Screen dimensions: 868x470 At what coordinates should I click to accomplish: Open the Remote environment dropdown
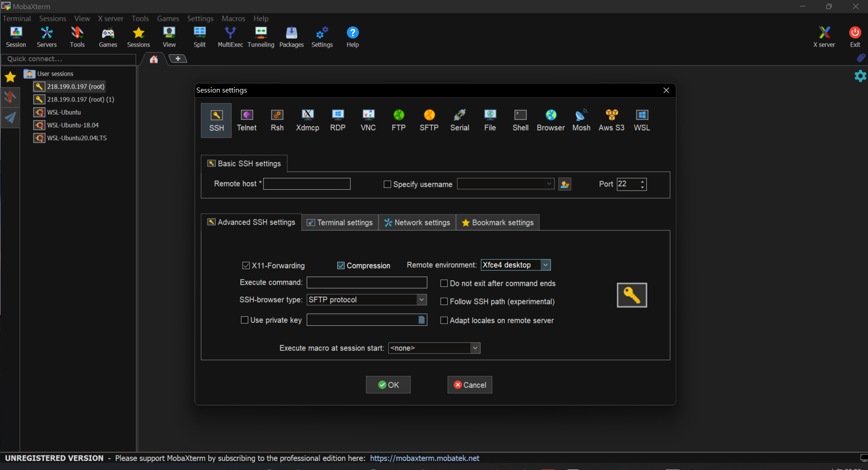[545, 265]
